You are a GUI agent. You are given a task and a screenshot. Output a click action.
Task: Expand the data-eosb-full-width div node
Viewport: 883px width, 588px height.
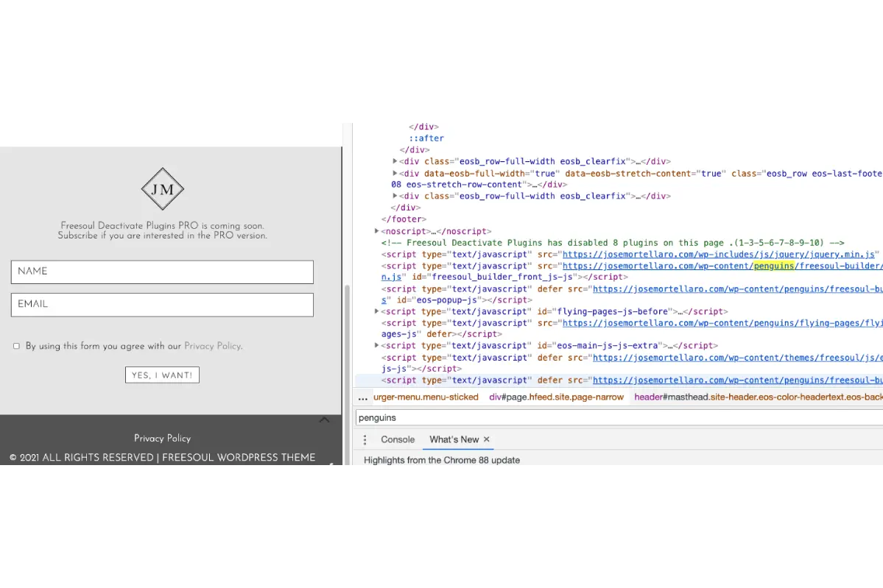[x=395, y=174]
